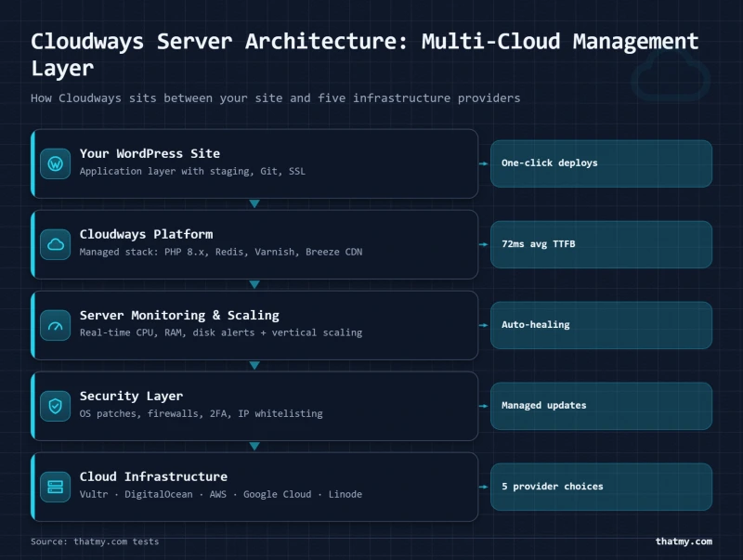Click the Cloudways Server Architecture main title
This screenshot has height=560, width=743.
pos(364,54)
